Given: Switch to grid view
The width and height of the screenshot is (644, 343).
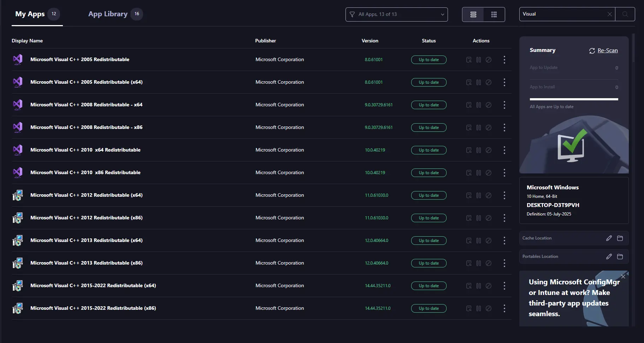Looking at the screenshot, I should (x=494, y=14).
